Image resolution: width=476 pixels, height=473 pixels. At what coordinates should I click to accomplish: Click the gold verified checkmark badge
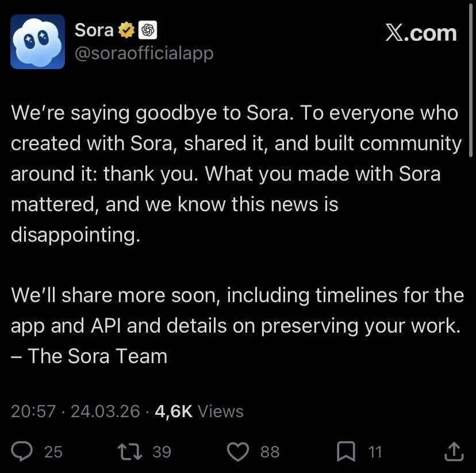click(x=126, y=30)
